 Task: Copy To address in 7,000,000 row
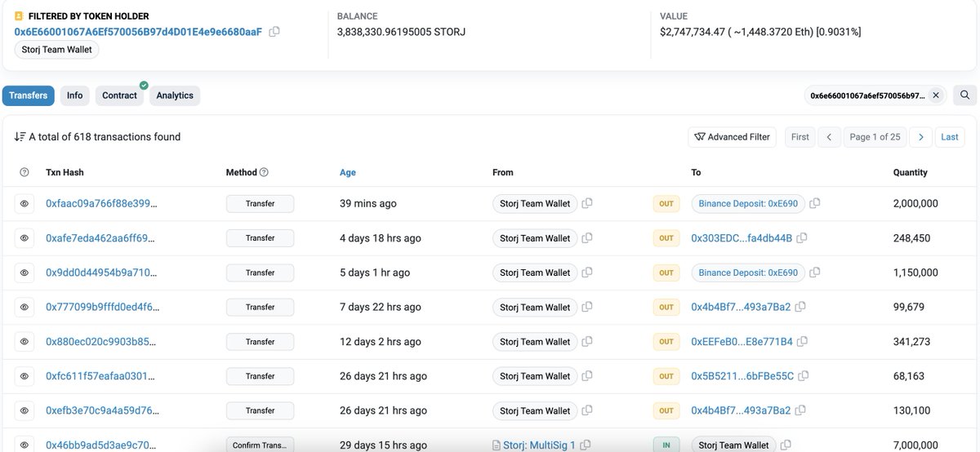pos(786,445)
